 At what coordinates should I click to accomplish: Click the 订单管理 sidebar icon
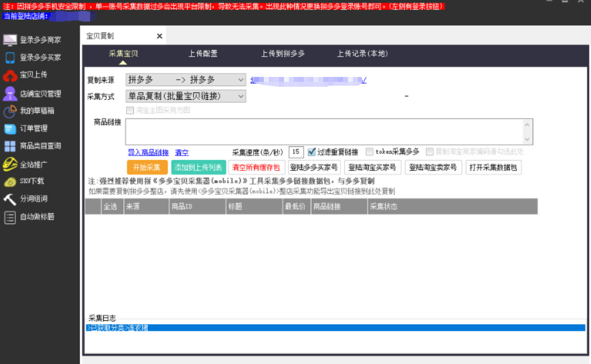[10, 129]
